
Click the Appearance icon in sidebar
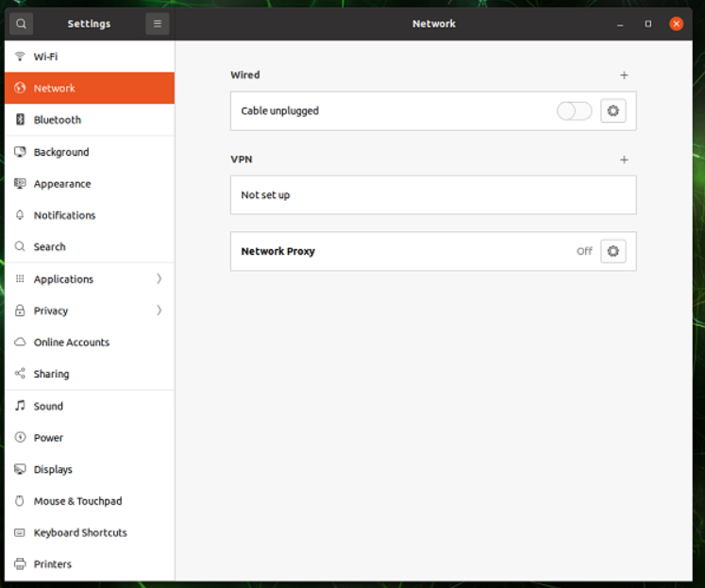(x=20, y=183)
